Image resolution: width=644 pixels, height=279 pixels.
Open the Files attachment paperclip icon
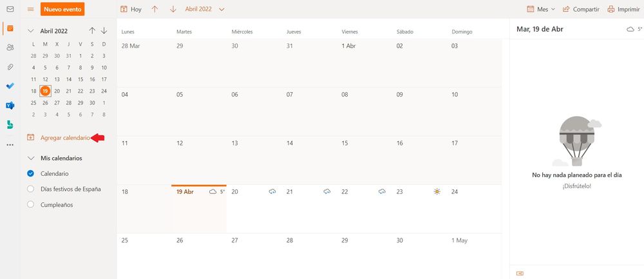tap(10, 67)
